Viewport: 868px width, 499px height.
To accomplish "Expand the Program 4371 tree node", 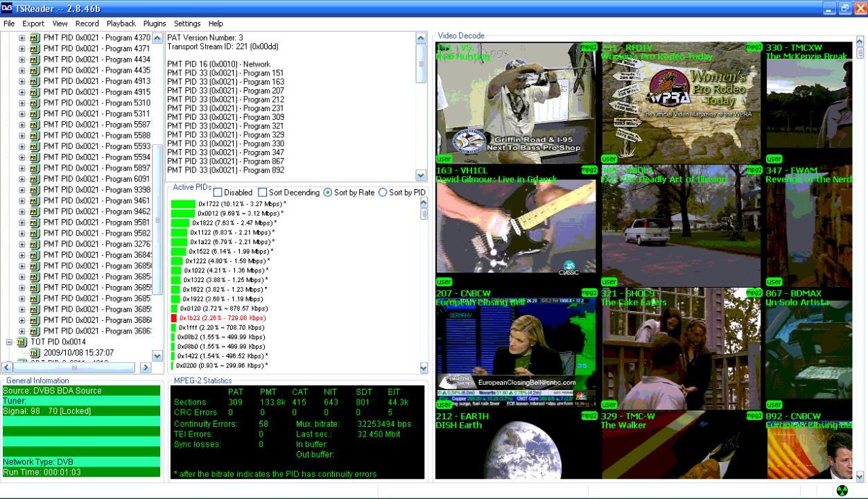I will 21,49.
